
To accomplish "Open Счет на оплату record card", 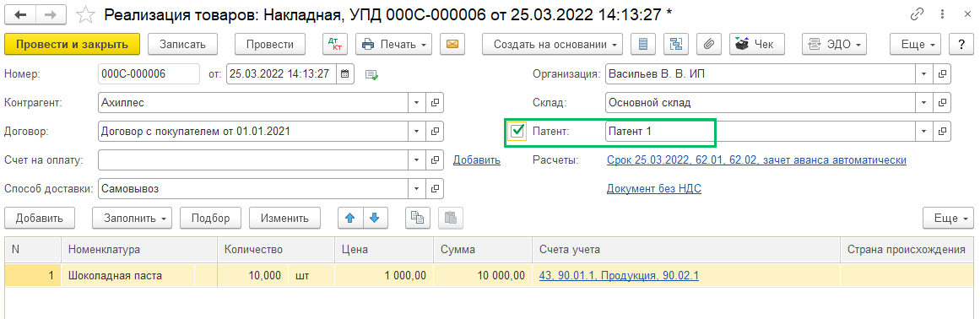I will pos(435,159).
